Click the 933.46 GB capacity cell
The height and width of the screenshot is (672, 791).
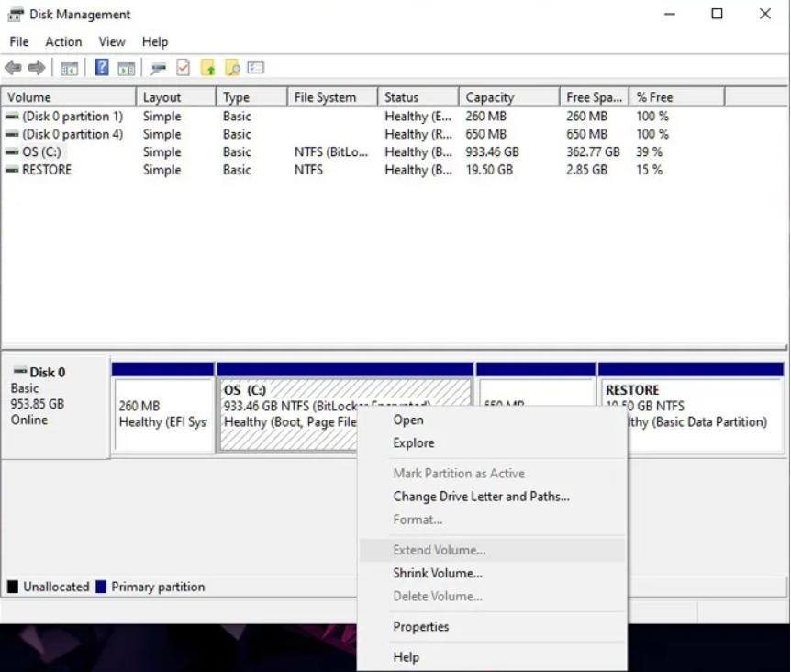[492, 151]
